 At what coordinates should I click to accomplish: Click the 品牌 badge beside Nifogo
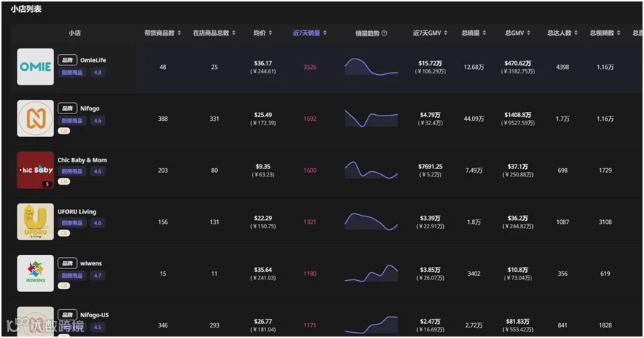(x=67, y=108)
